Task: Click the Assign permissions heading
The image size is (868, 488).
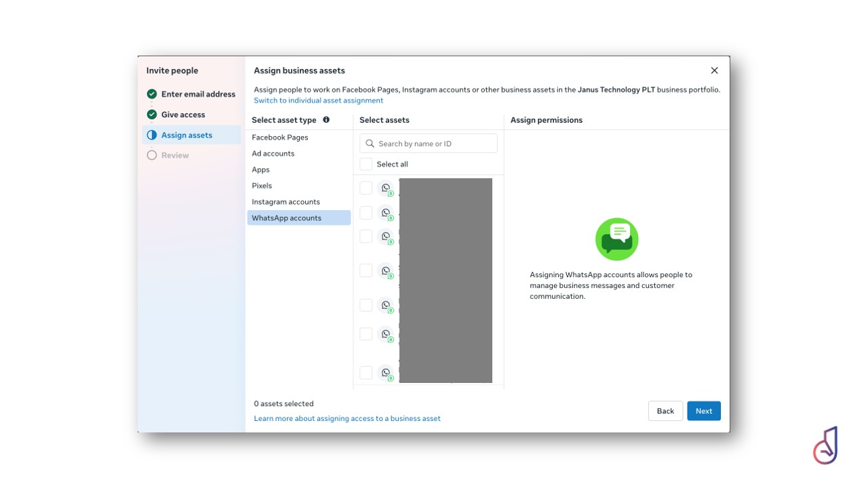Action: 547,120
